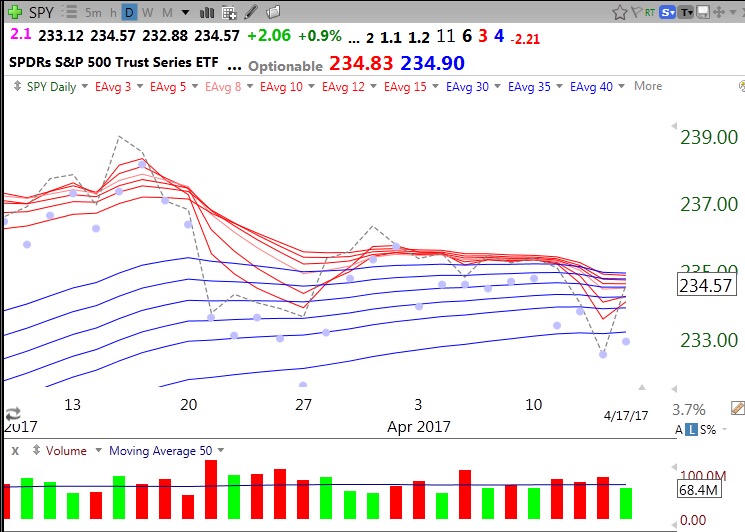Click the Volume indicator label
Viewport: 745px width, 532px height.
(66, 450)
